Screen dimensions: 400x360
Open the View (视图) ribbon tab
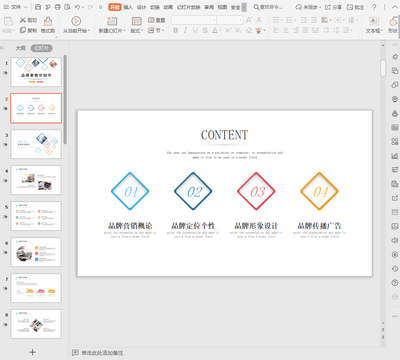click(222, 7)
